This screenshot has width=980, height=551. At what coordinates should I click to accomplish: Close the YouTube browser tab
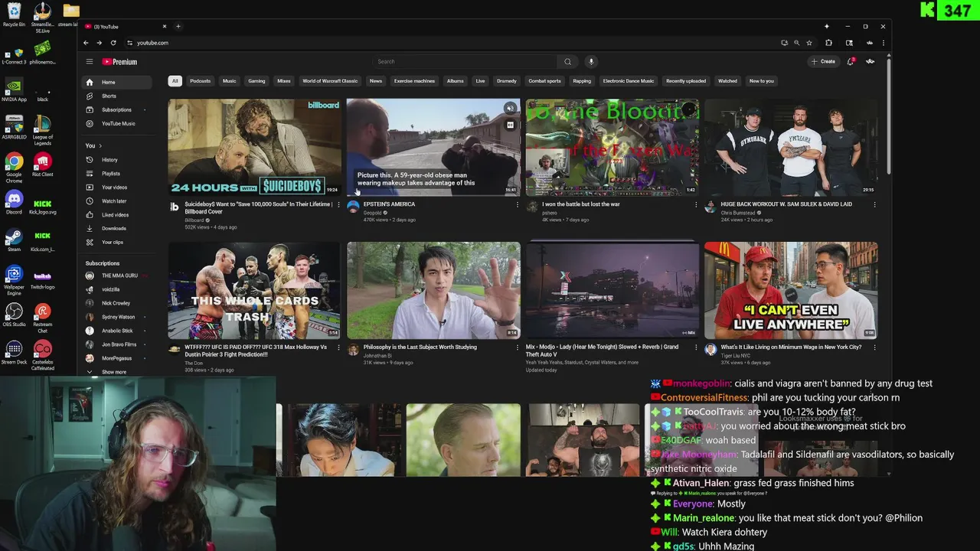click(165, 27)
